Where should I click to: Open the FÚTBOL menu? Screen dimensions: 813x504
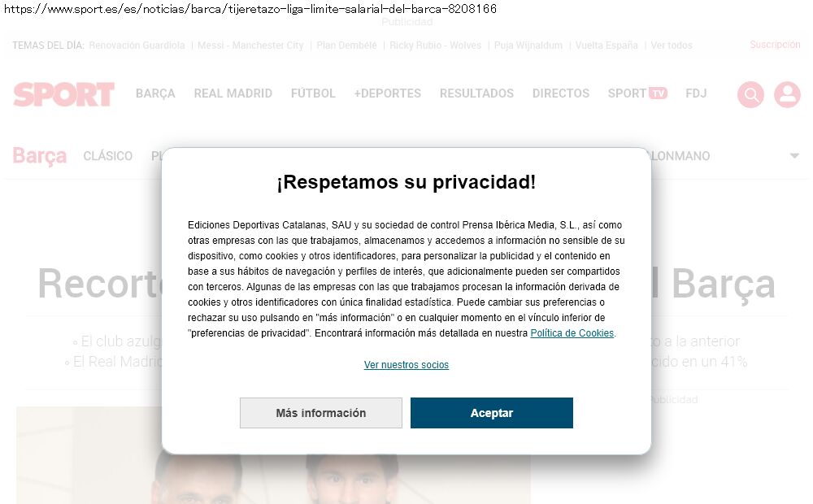click(313, 93)
